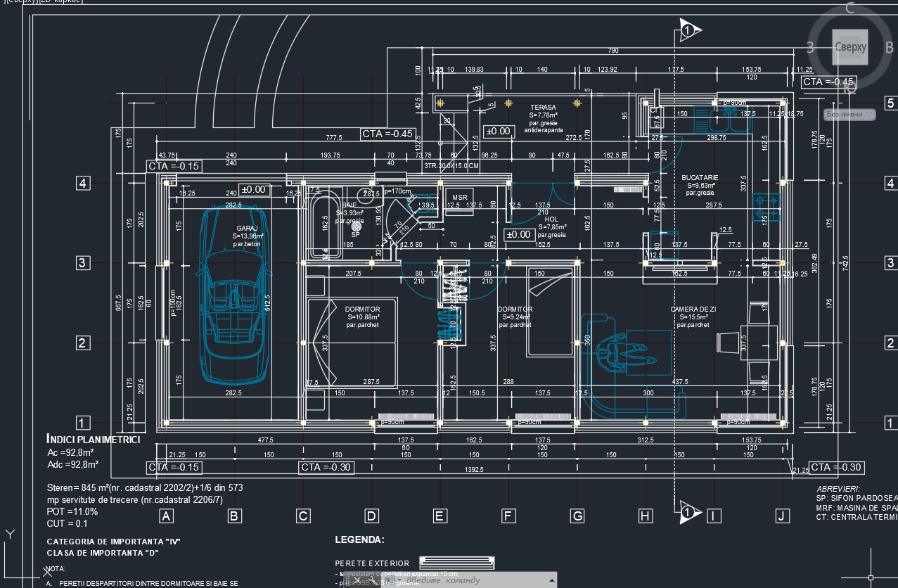Screen dimensions: 898x588
Task: Select the 'Ю' south compass direction
Action: point(849,87)
